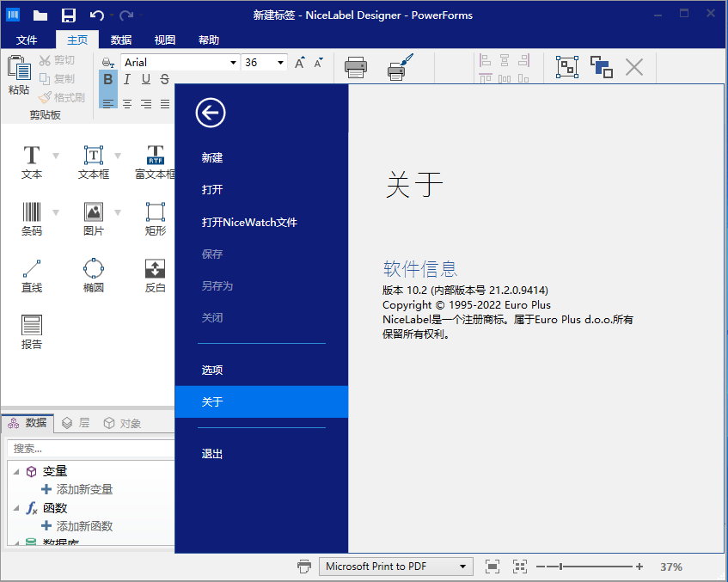
Task: Switch to the 视图 ribbon tab
Action: tap(165, 40)
